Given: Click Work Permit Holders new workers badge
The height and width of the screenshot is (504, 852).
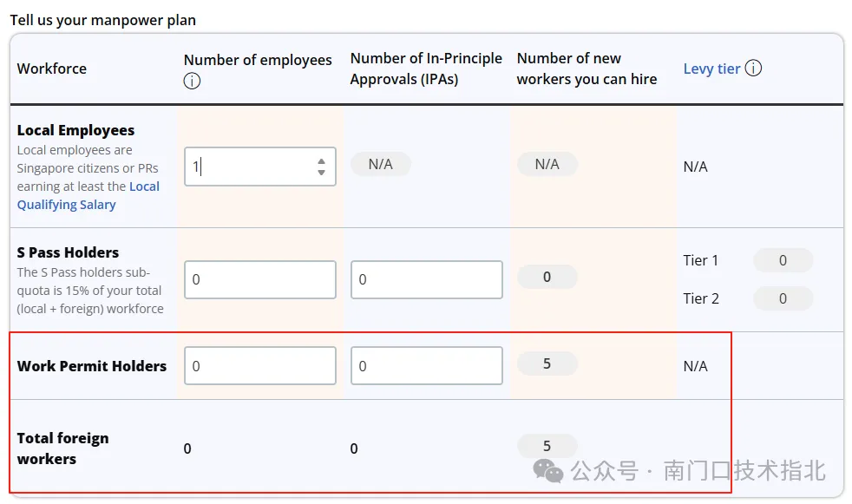Looking at the screenshot, I should click(547, 363).
